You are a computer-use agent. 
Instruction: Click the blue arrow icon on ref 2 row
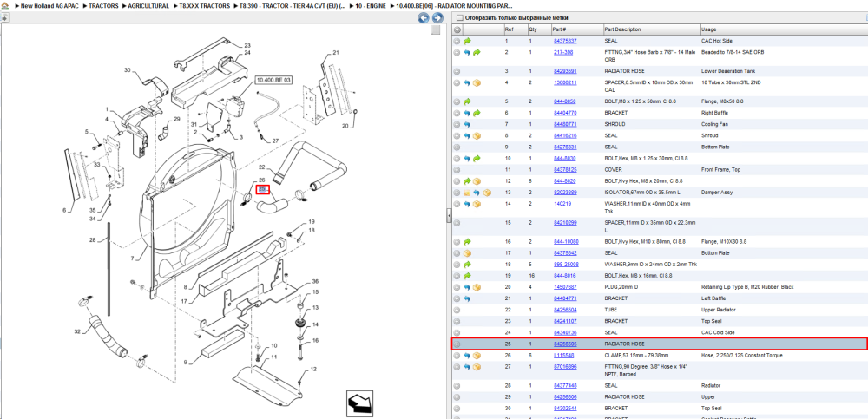(467, 53)
